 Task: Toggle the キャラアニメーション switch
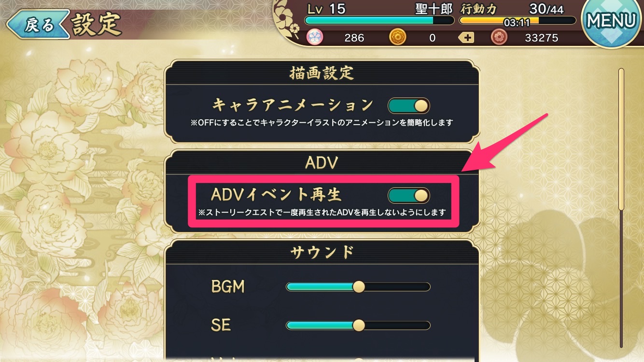point(408,105)
